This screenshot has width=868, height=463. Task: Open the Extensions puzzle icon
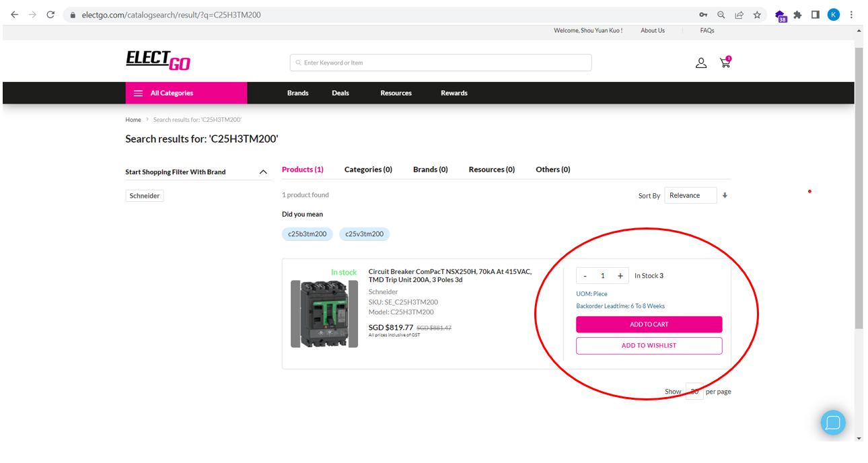pyautogui.click(x=798, y=15)
